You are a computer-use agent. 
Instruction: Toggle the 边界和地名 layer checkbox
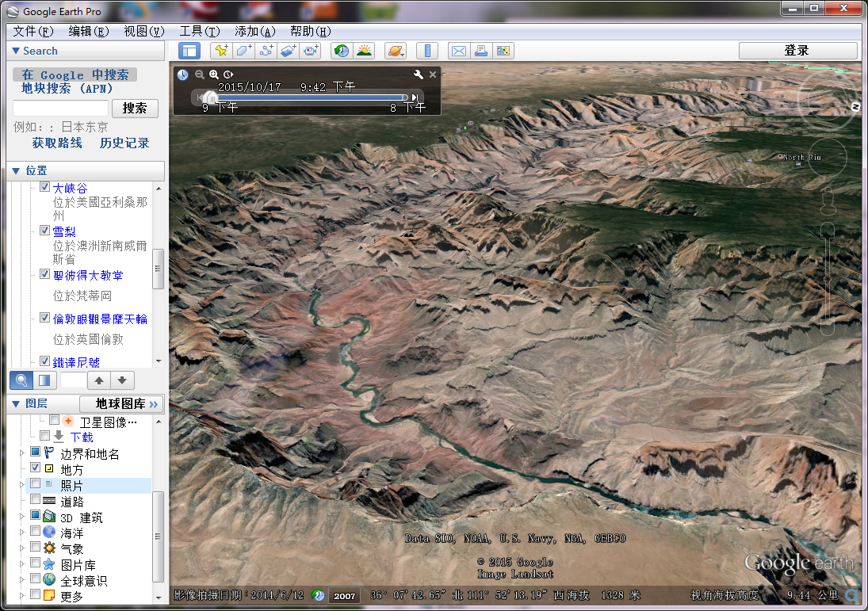click(36, 452)
